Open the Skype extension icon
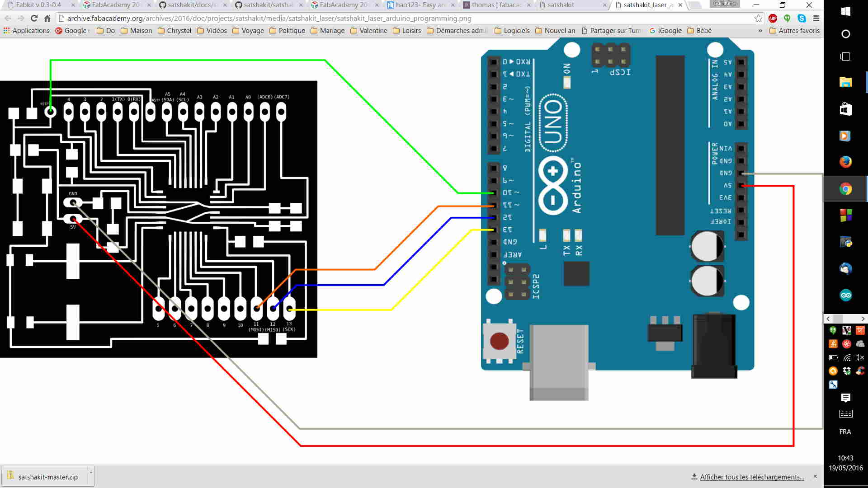Screen dimensions: 868x488 (x=802, y=19)
